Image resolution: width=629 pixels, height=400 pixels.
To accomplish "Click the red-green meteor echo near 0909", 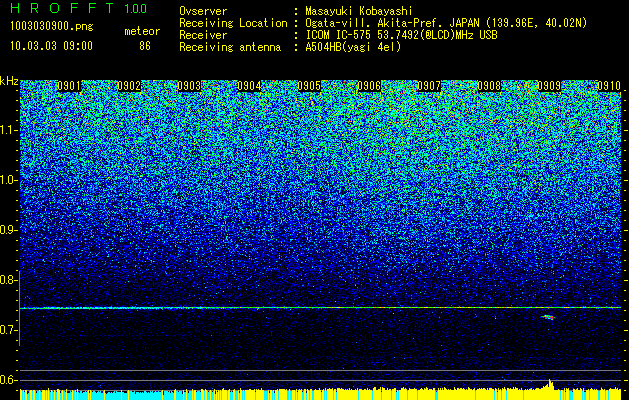I will (x=548, y=317).
